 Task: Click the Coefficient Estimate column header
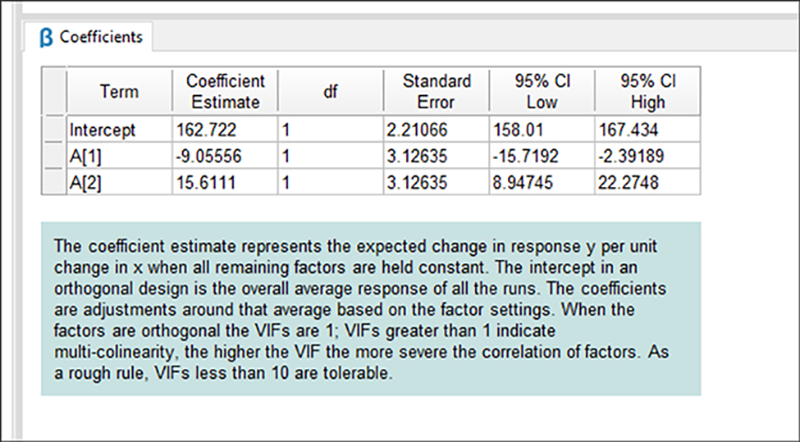[225, 91]
